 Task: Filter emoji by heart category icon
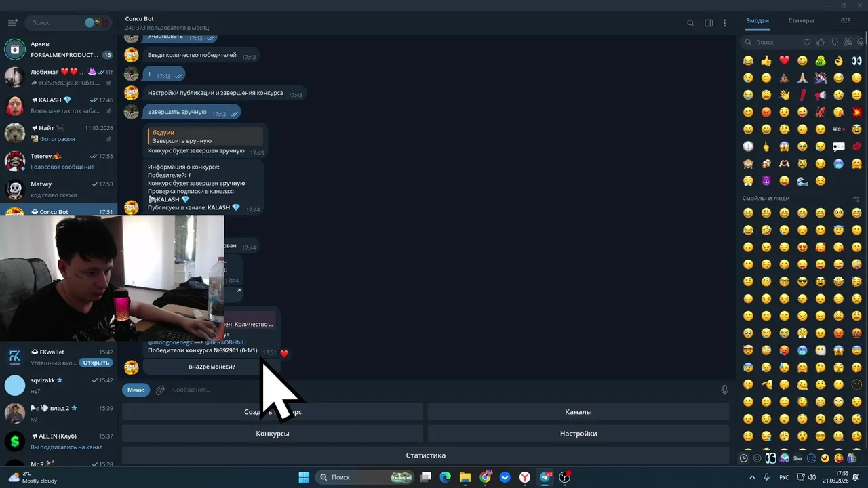807,42
